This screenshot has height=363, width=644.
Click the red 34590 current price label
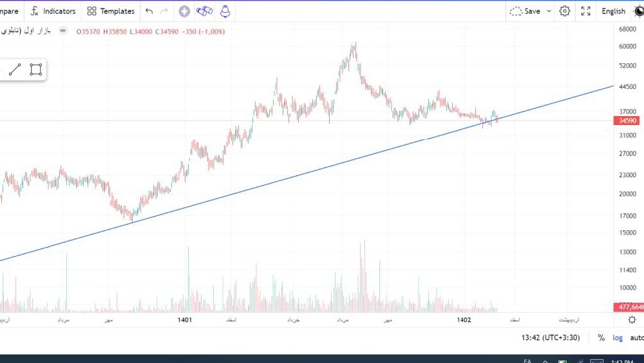[627, 121]
